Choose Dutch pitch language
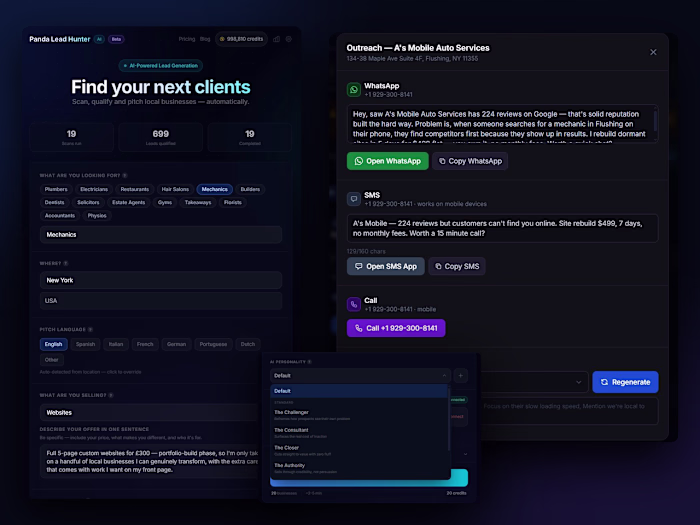 tap(248, 344)
